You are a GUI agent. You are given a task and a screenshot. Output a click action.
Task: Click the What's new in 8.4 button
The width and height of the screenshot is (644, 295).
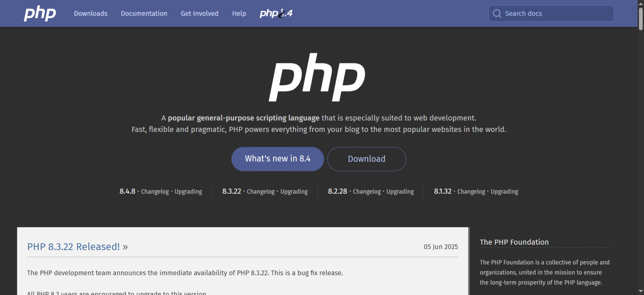278,159
